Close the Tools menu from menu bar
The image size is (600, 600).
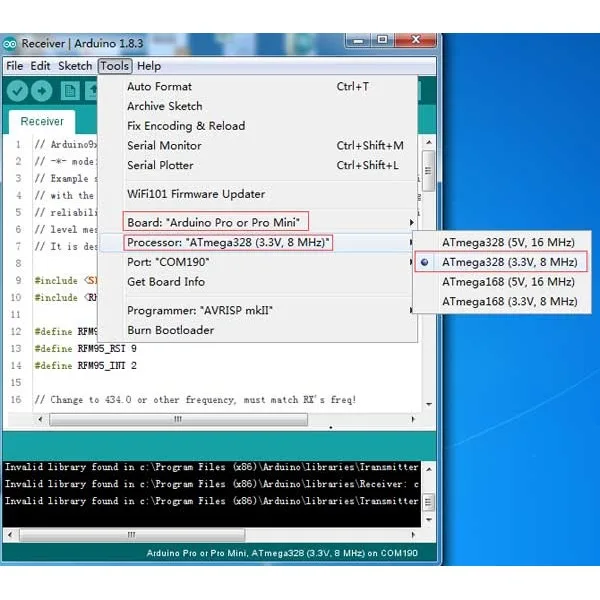click(115, 66)
